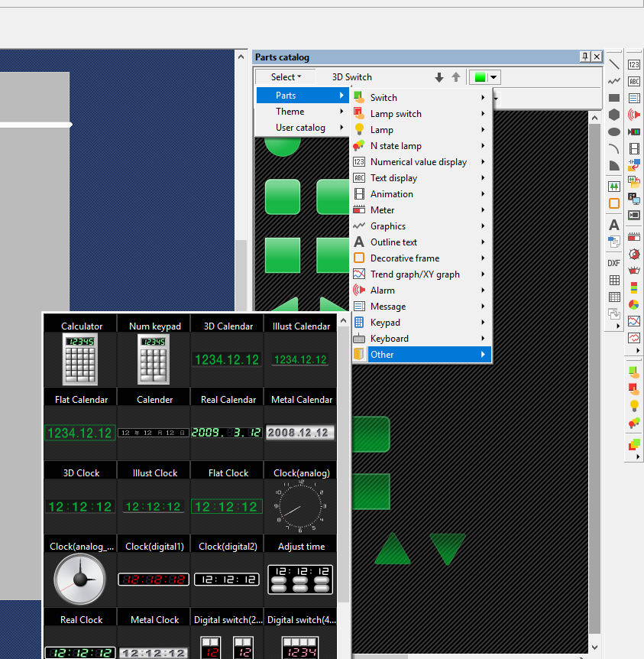Viewport: 644px width, 659px height.
Task: Select the N state lamp tool in toolbar
Action: pos(634,424)
